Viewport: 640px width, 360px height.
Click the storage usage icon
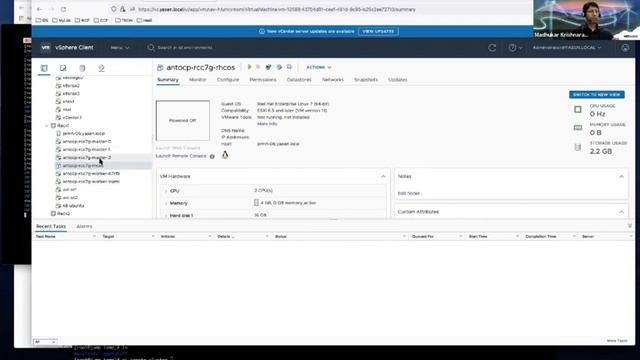point(578,147)
